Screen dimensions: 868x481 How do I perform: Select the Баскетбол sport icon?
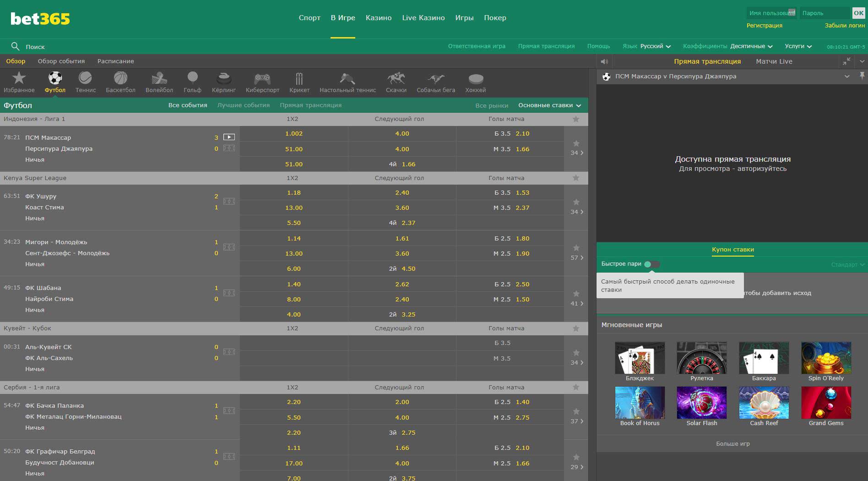click(120, 78)
